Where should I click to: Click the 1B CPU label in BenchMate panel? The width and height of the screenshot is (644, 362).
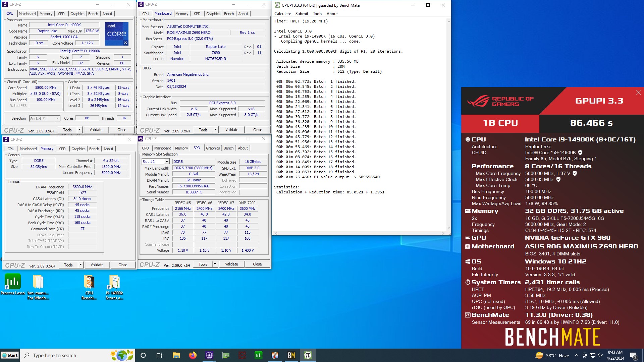(x=500, y=123)
